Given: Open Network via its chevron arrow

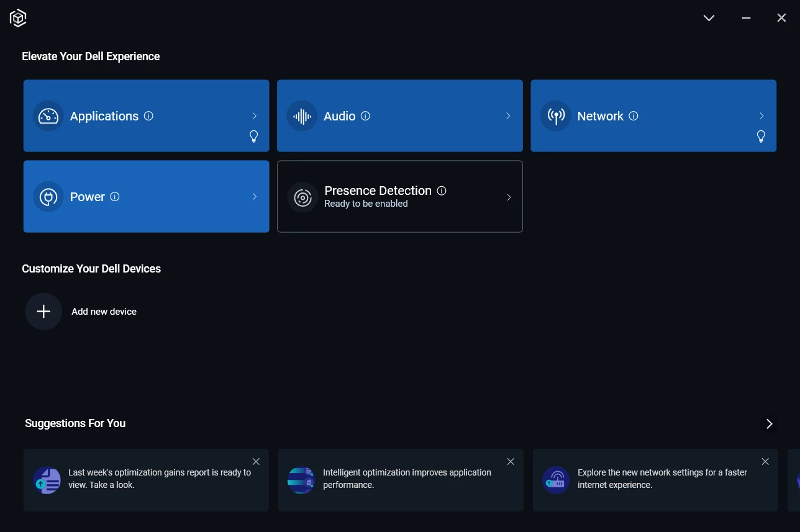Looking at the screenshot, I should [x=762, y=116].
